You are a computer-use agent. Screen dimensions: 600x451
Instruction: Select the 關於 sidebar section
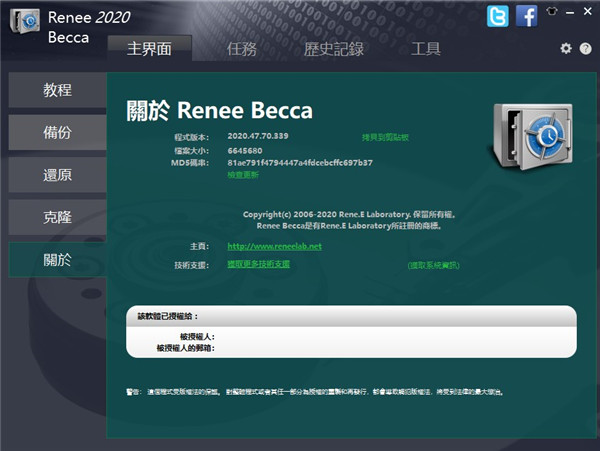pos(57,260)
